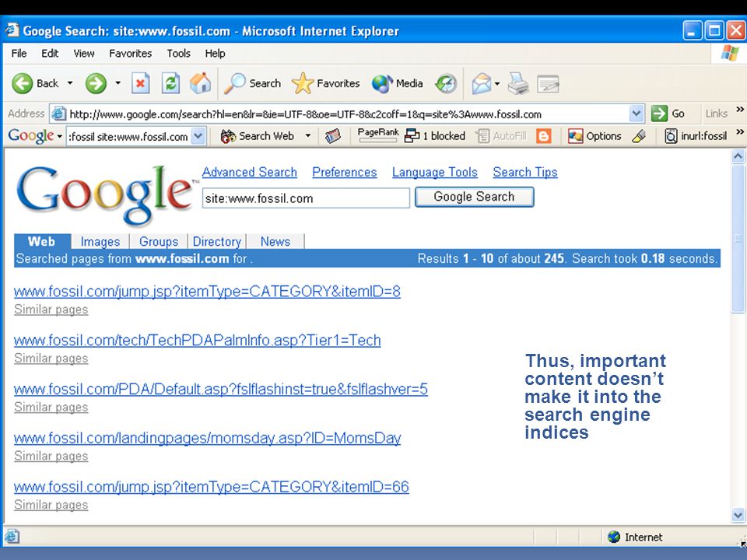Open the Back history dropdown arrow

coord(70,83)
